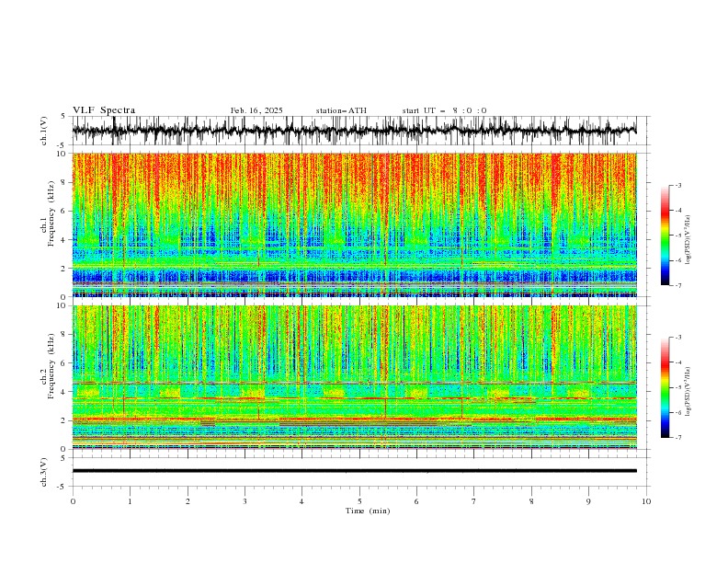Click the "5" tick on ch.1(V) axis

click(63, 117)
